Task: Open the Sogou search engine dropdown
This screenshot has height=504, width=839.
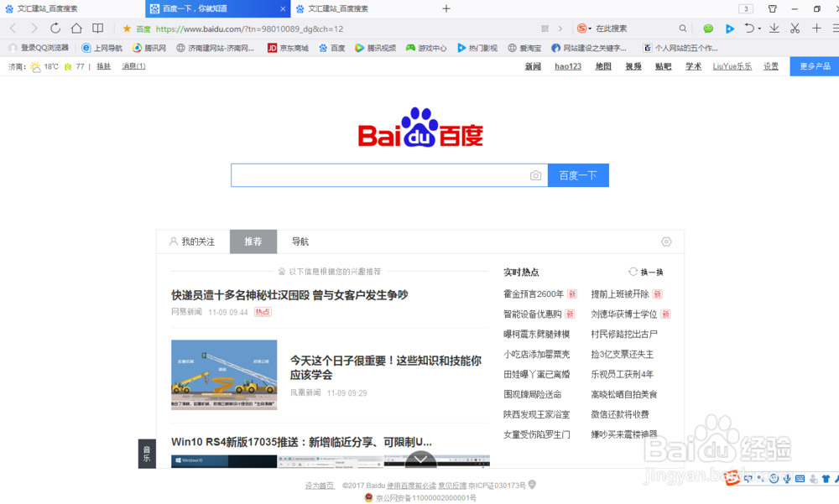Action: [x=584, y=29]
